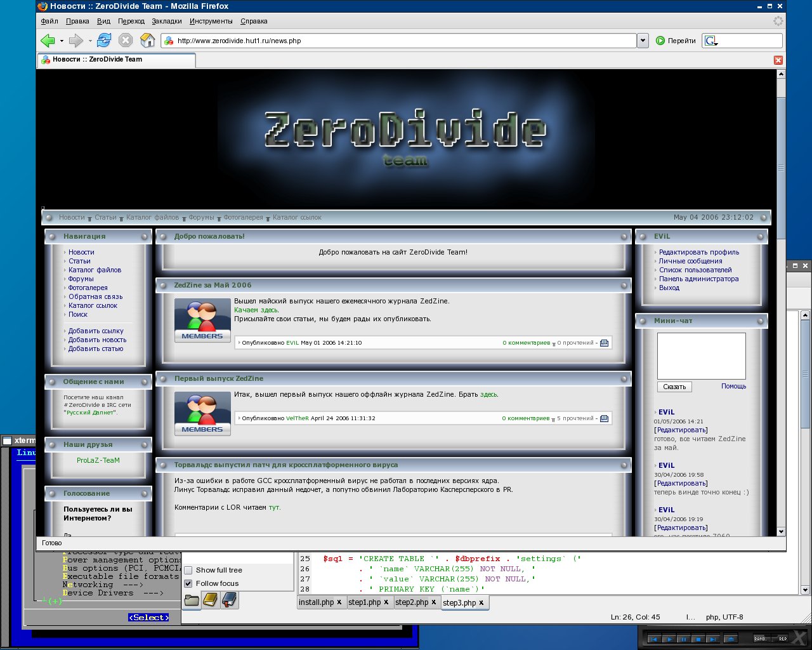This screenshot has height=650, width=812.
Task: Open the Файл menu
Action: pyautogui.click(x=49, y=21)
